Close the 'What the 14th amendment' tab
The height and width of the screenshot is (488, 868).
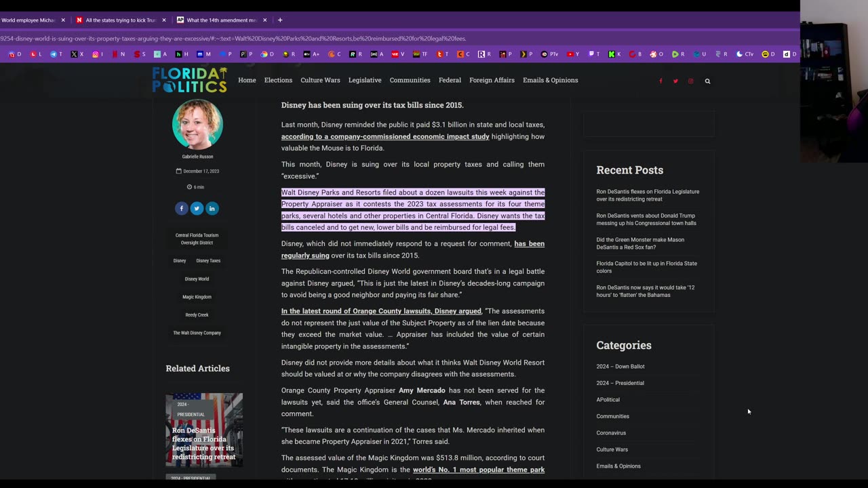(x=264, y=20)
